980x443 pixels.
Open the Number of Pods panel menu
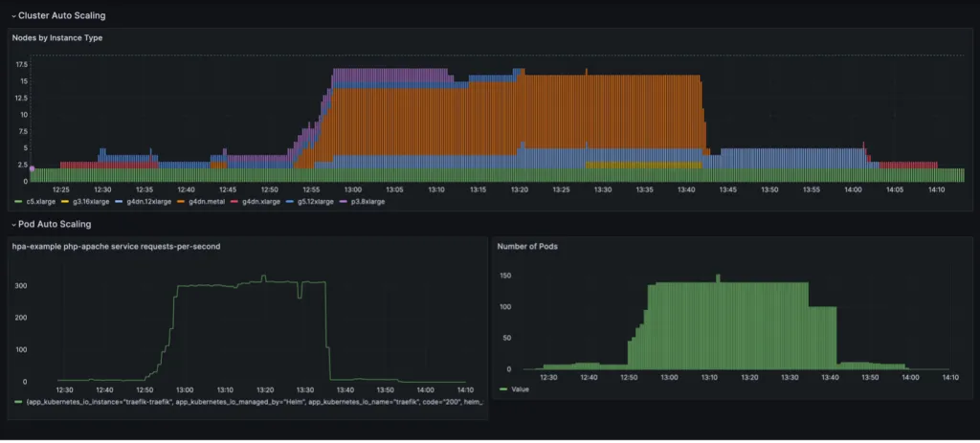coord(530,246)
